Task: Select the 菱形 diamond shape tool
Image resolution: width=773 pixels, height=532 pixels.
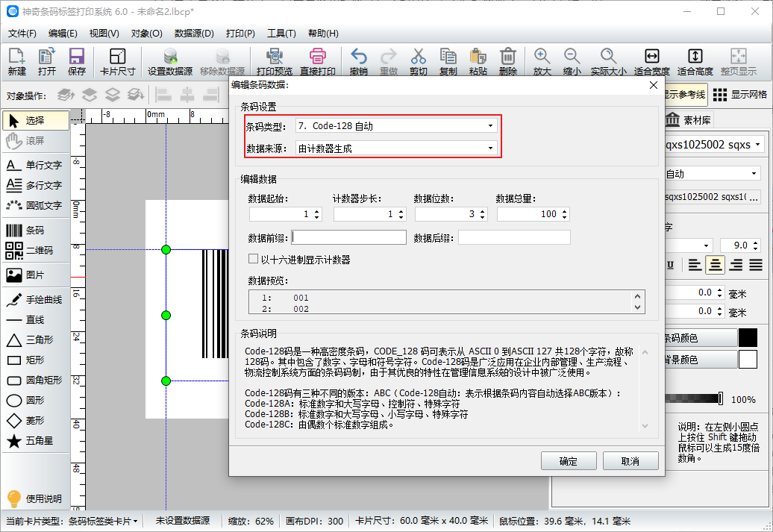Action: [x=36, y=421]
